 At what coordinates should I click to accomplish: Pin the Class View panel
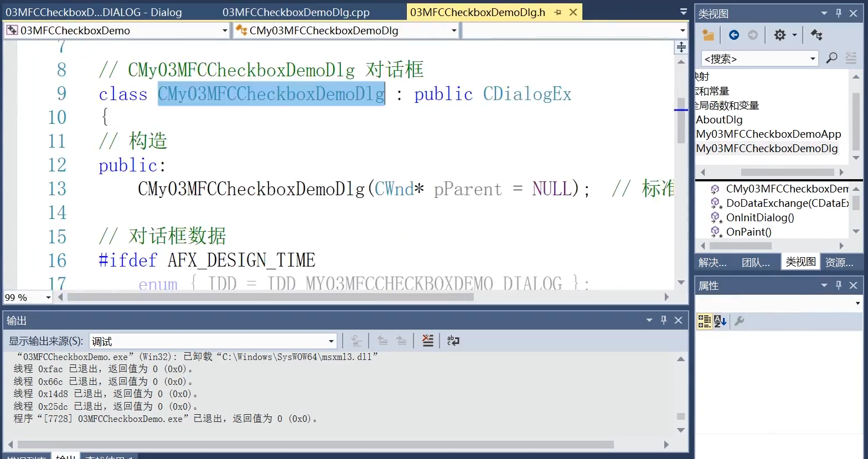pyautogui.click(x=839, y=13)
